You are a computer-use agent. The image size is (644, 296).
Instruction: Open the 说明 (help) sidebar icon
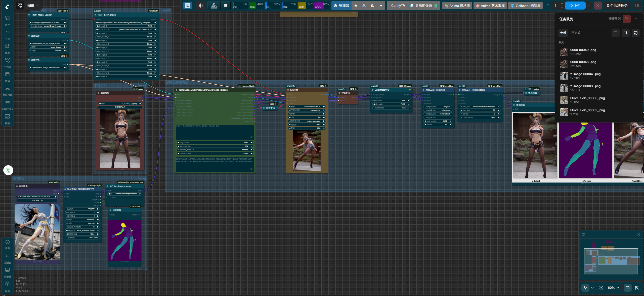(8, 244)
